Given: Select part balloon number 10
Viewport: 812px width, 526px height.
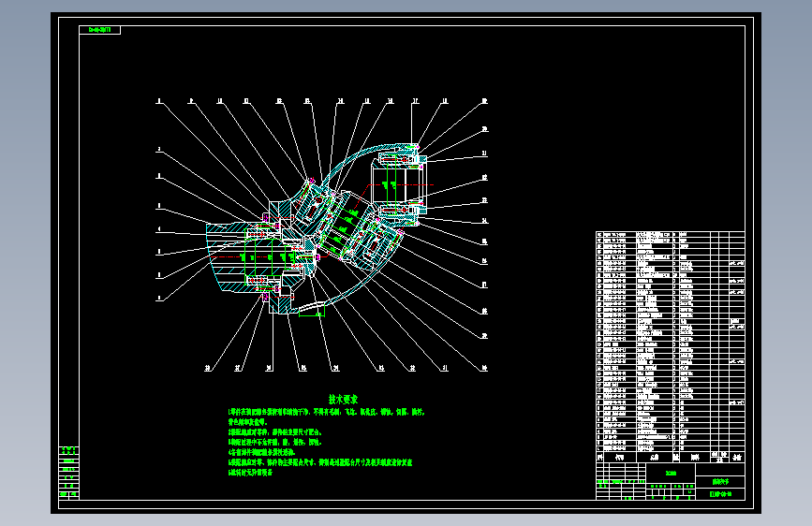Looking at the screenshot, I should tap(219, 101).
